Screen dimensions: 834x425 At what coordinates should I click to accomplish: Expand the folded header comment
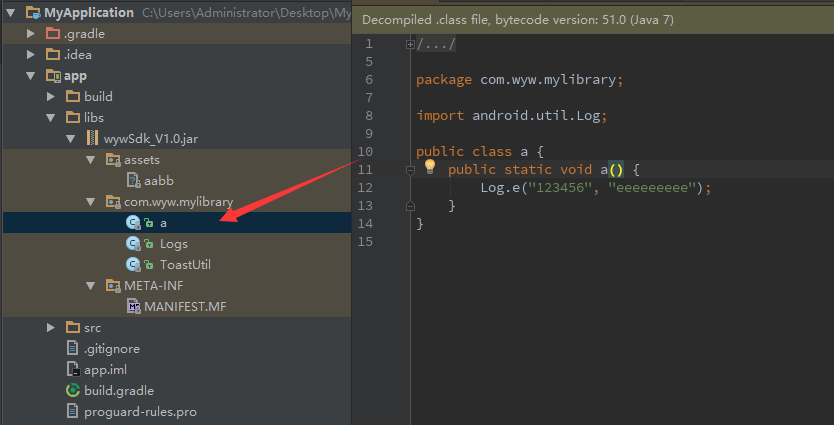[x=410, y=45]
